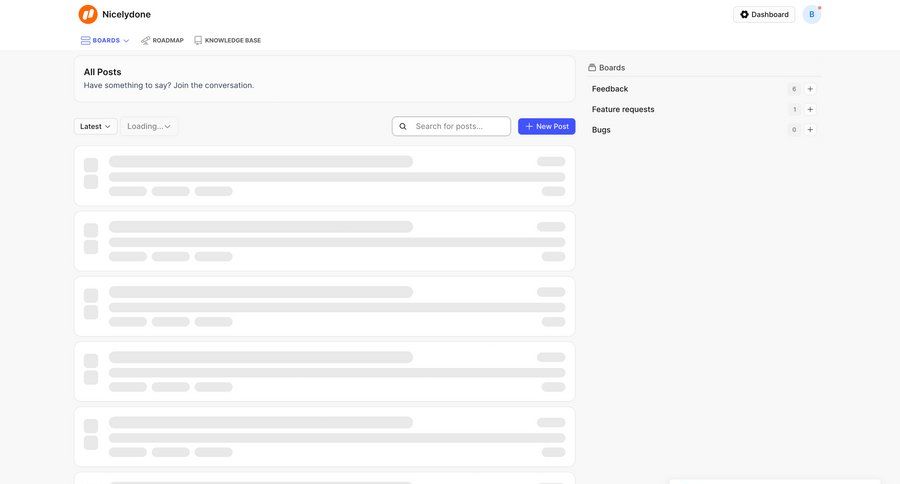Add a post to Feature requests with plus
Viewport: 900px width, 484px height.
click(810, 109)
